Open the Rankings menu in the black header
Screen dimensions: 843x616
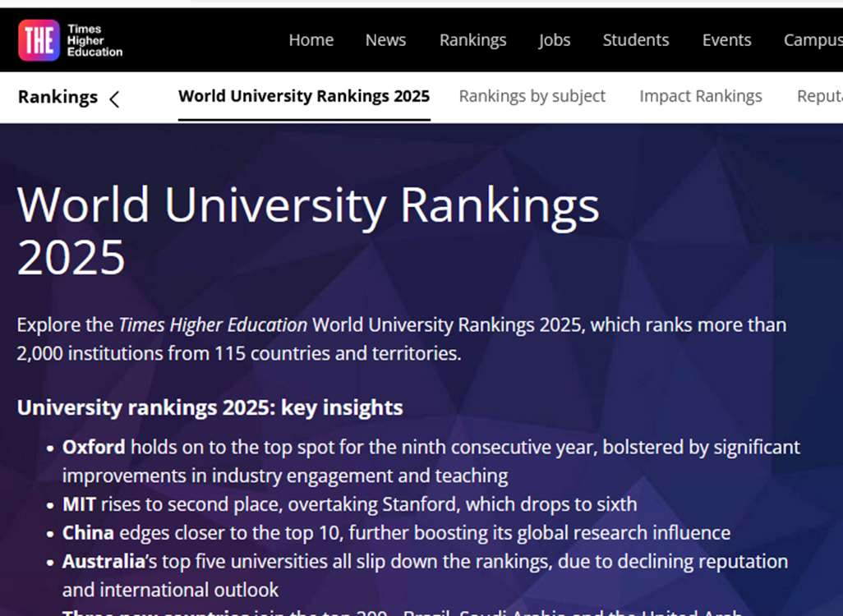click(x=472, y=40)
